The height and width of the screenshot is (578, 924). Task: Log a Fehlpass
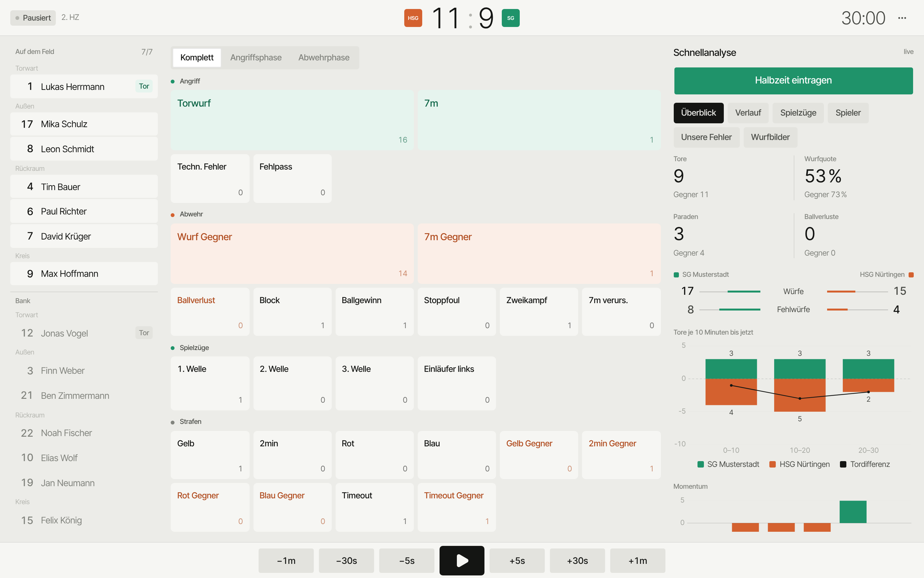(293, 179)
